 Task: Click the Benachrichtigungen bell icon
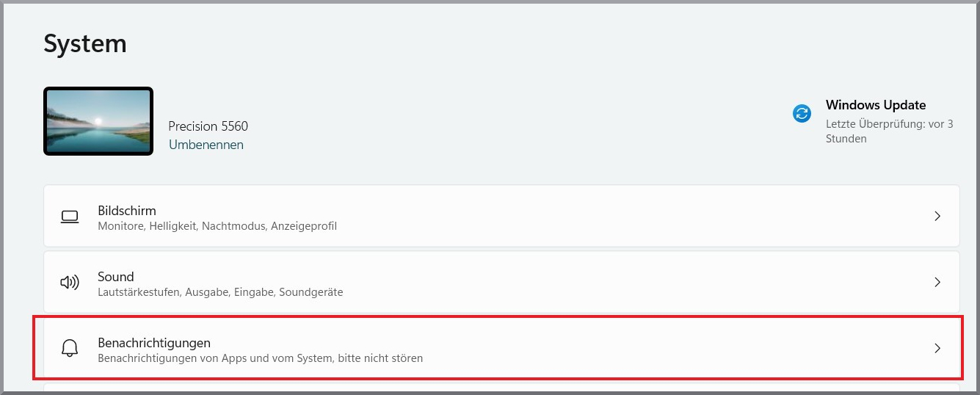coord(70,349)
